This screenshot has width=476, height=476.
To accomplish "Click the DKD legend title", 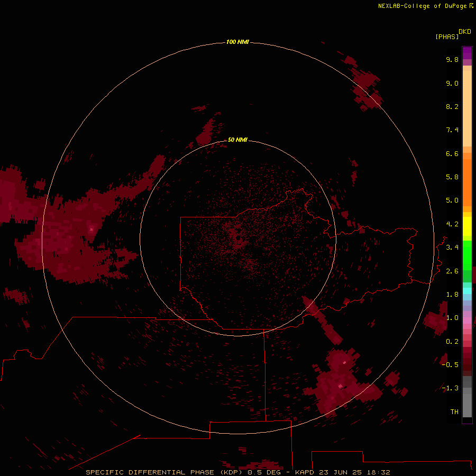I will pos(464,32).
